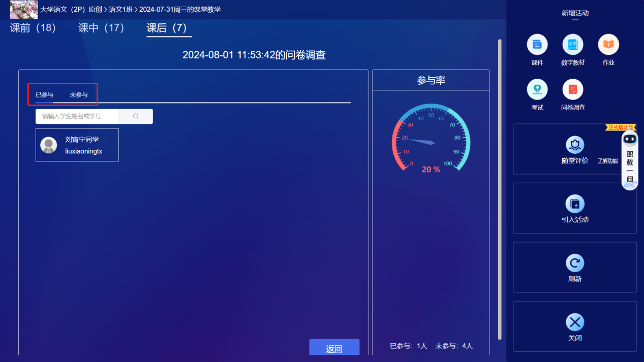644x362 pixels.
Task: Open the 引入活动 icon
Action: coord(574,204)
